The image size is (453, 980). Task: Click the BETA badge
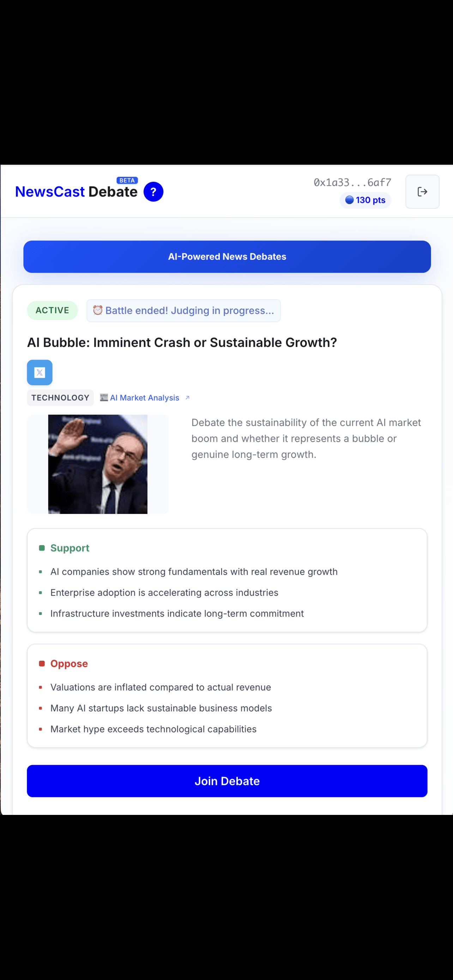pos(127,180)
